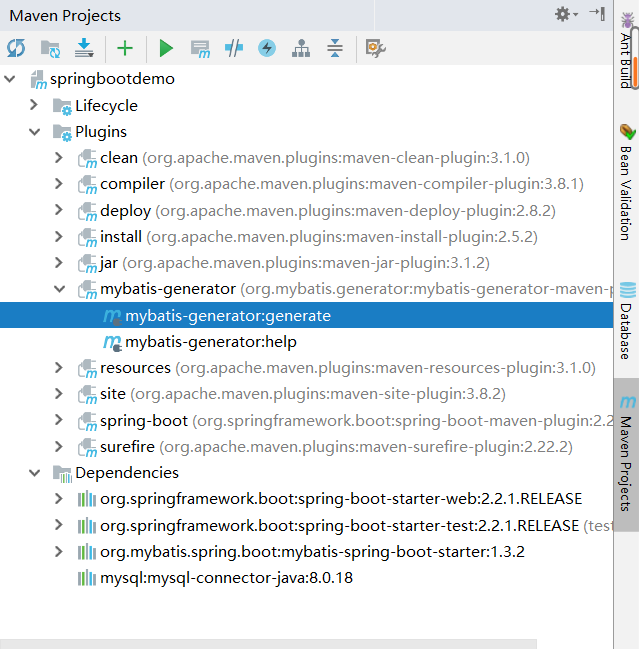
Task: Select resources plugin row text
Action: 348,368
